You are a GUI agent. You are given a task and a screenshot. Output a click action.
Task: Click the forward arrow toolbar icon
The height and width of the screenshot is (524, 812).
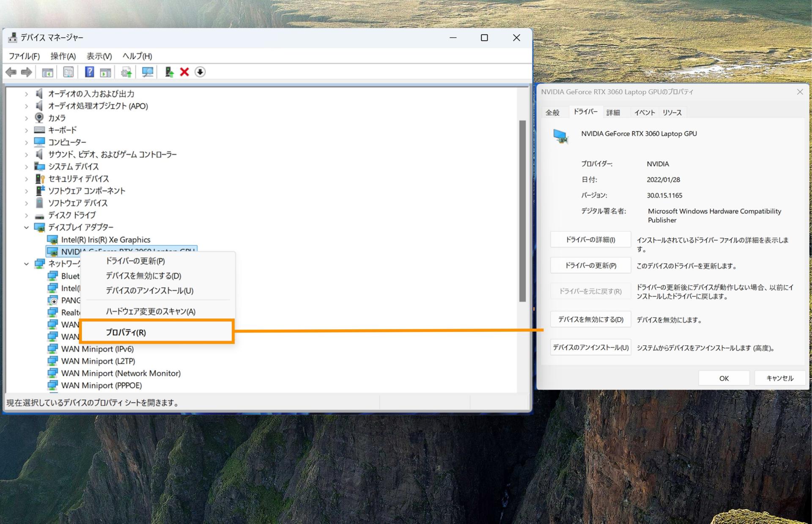coord(27,72)
